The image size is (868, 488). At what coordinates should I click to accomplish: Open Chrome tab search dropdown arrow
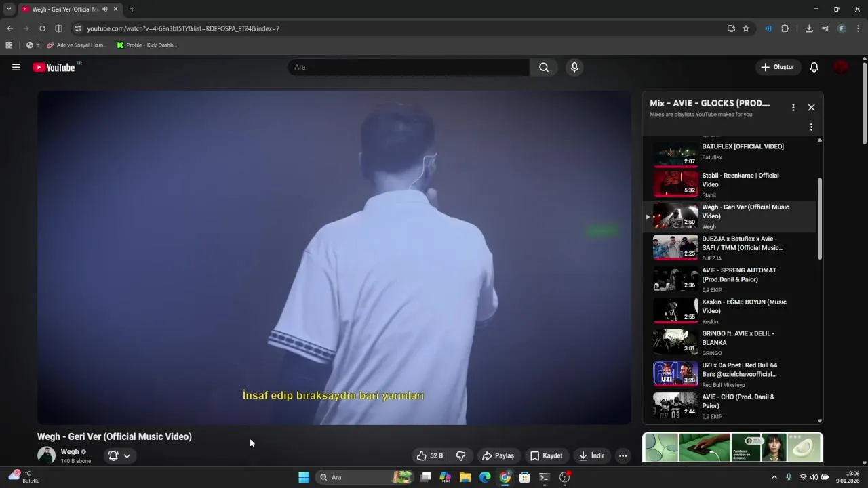9,9
